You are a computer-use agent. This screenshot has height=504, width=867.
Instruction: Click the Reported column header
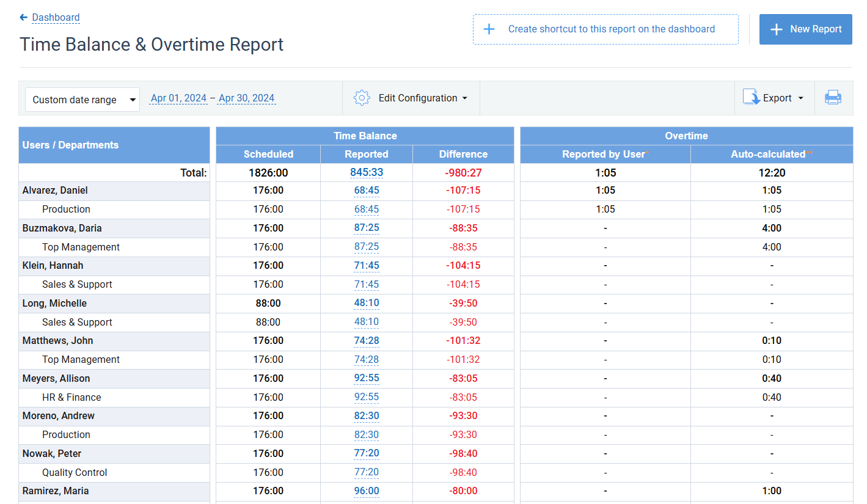point(367,155)
